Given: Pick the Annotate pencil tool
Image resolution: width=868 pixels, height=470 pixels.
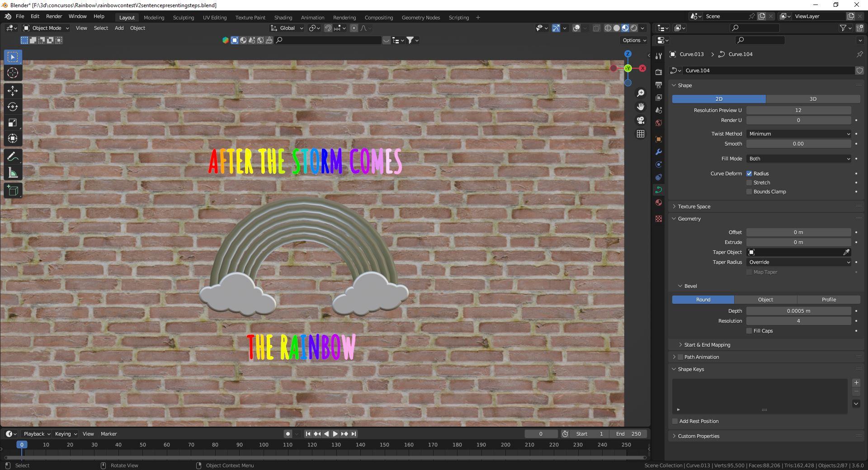Looking at the screenshot, I should pos(13,157).
